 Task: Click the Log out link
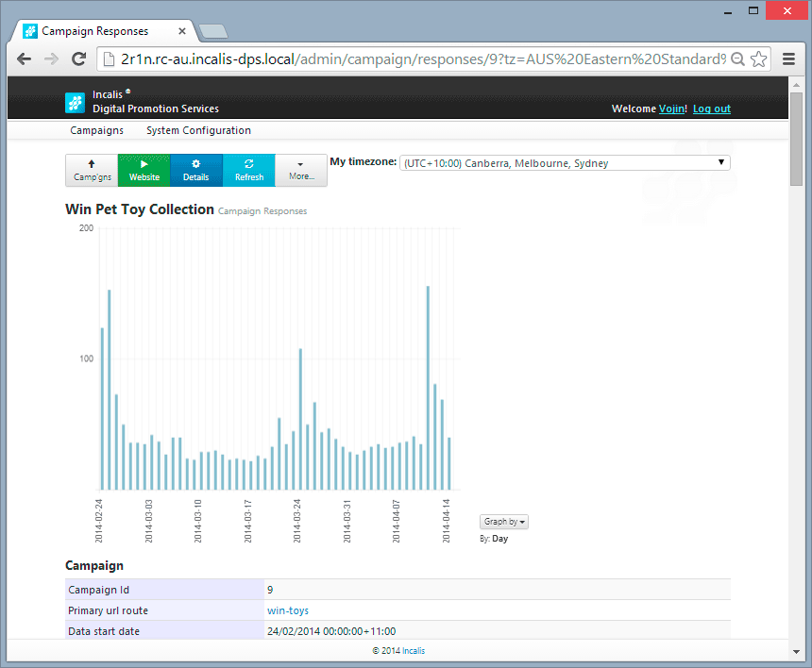pyautogui.click(x=711, y=109)
